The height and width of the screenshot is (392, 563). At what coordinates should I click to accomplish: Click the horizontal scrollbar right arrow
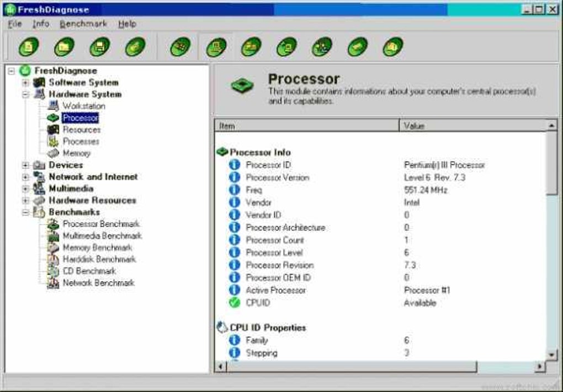tap(540, 367)
